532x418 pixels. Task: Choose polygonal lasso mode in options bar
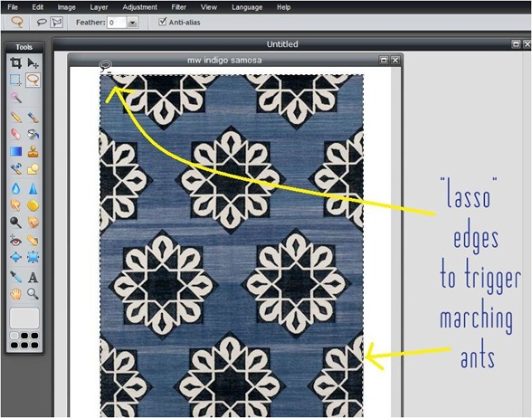56,23
